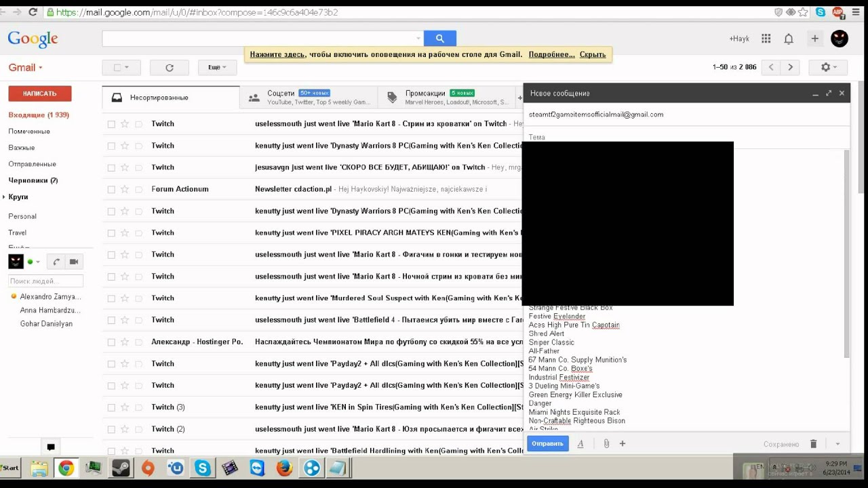This screenshot has width=868, height=488.
Task: Attach a file with the paperclip icon
Action: tap(606, 444)
